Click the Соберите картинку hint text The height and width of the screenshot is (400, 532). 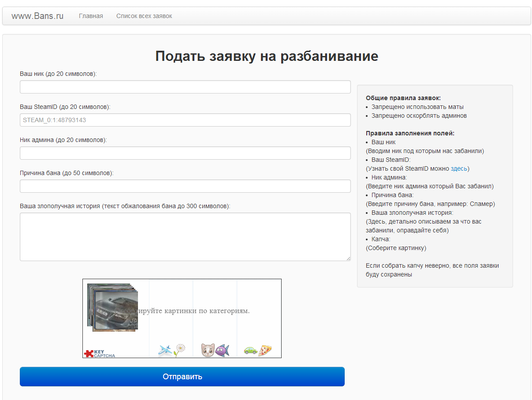pyautogui.click(x=396, y=248)
